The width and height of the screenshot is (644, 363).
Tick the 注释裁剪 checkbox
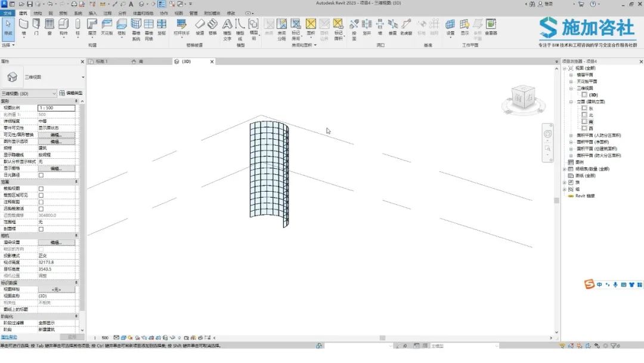point(41,202)
